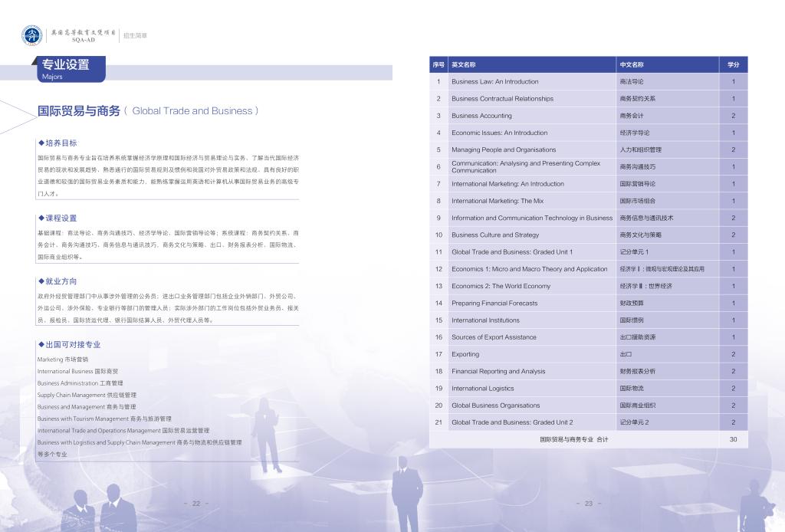
Task: Click the 学分 column header
Action: [x=733, y=64]
